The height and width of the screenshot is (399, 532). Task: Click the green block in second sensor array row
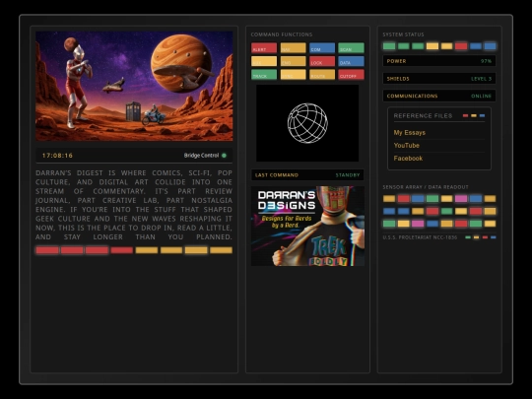click(446, 211)
